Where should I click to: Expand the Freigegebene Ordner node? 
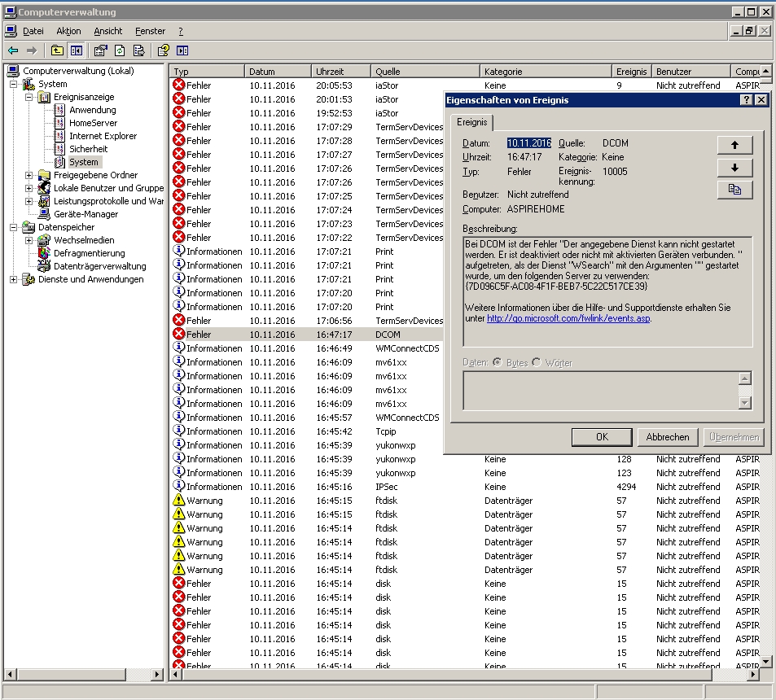coord(28,175)
